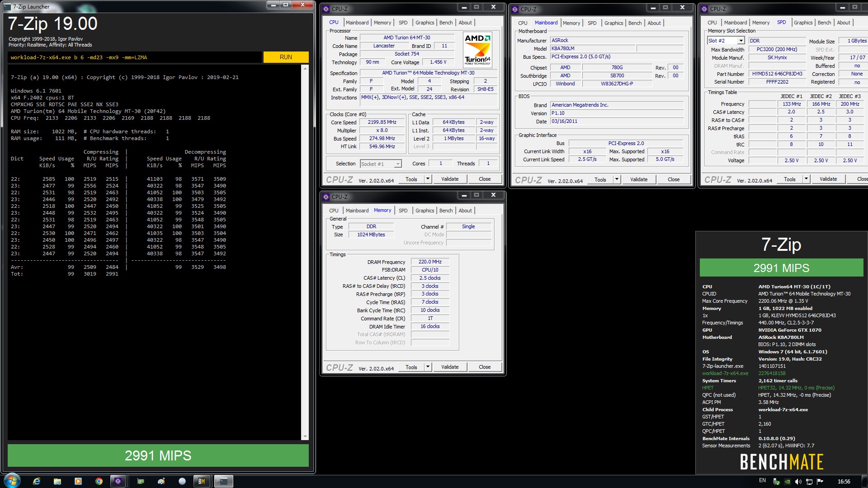Click the CPU-Z title icon of SPD window
The width and height of the screenshot is (868, 488).
point(704,9)
